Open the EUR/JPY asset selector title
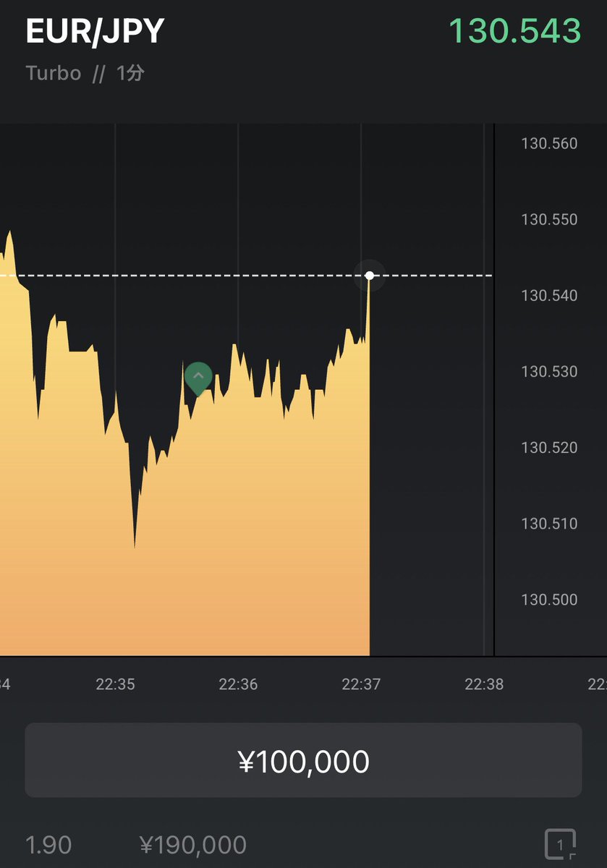607x868 pixels. coord(95,32)
